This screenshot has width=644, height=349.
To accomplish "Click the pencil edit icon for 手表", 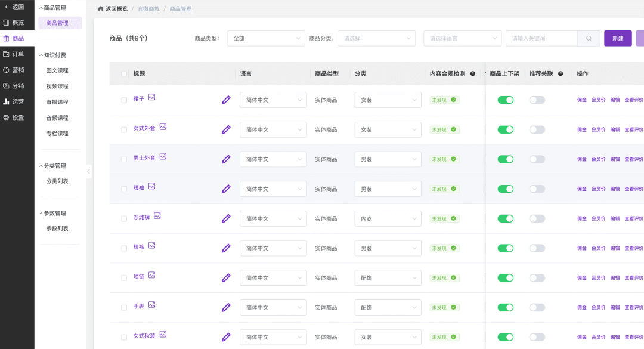I will coord(226,308).
